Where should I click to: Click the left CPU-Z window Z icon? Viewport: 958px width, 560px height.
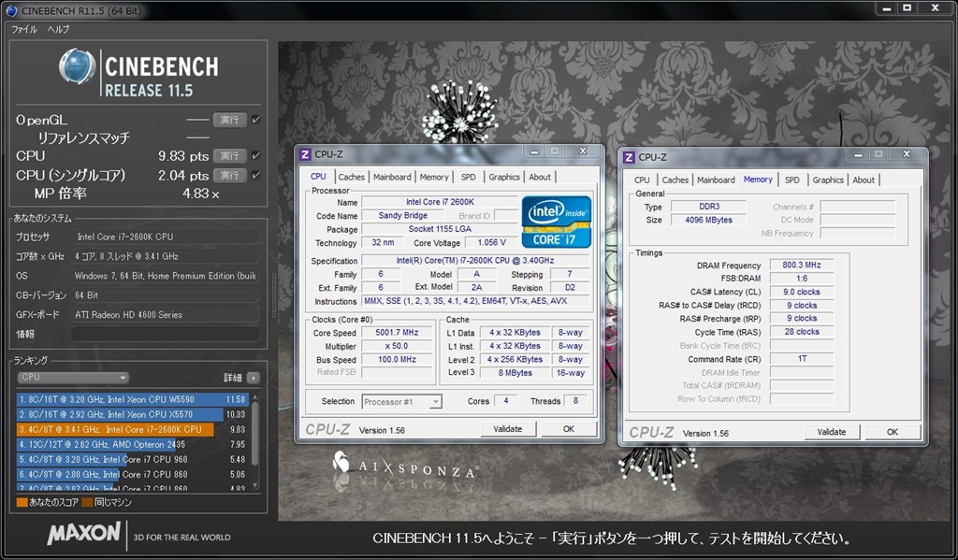305,154
